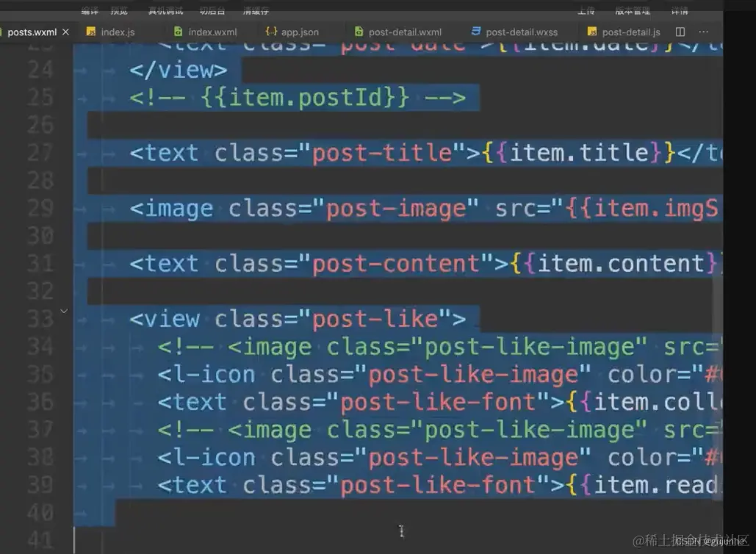Screen dimensions: 756x554
Task: Click the 版本管理 toolbar label
Action: 633,10
